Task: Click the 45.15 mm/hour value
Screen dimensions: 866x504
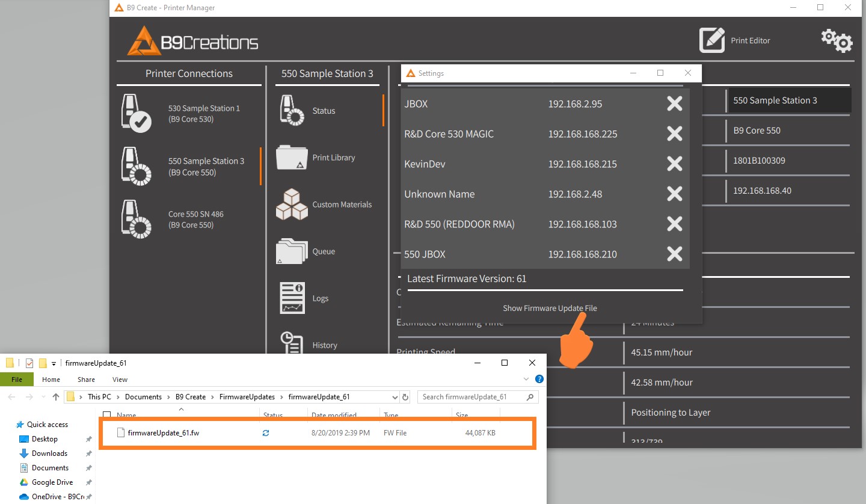Action: (662, 352)
